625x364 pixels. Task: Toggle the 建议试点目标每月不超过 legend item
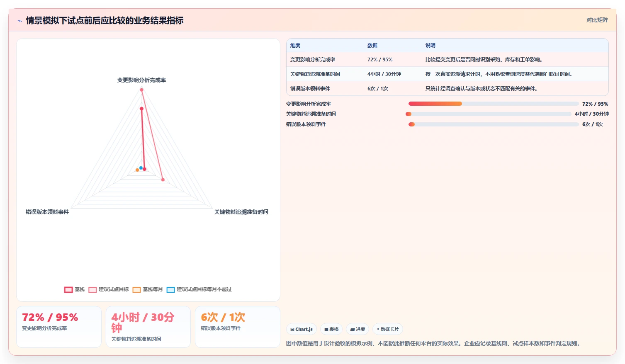click(x=199, y=289)
